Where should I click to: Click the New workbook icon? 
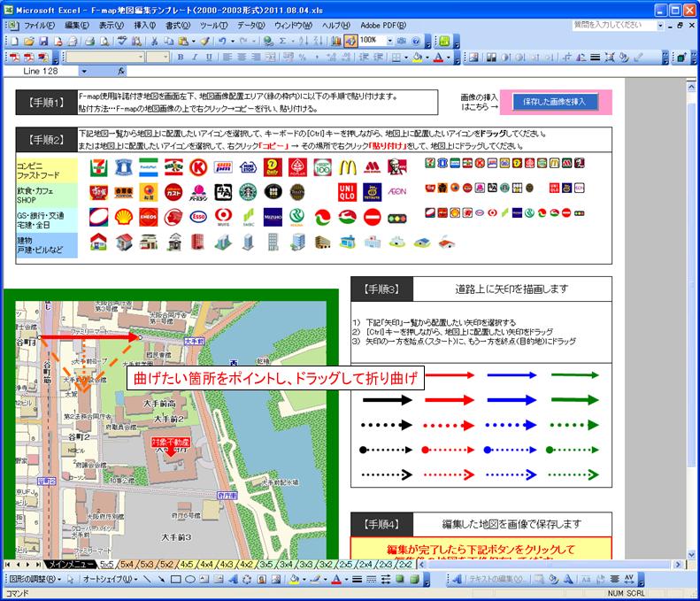click(15, 42)
